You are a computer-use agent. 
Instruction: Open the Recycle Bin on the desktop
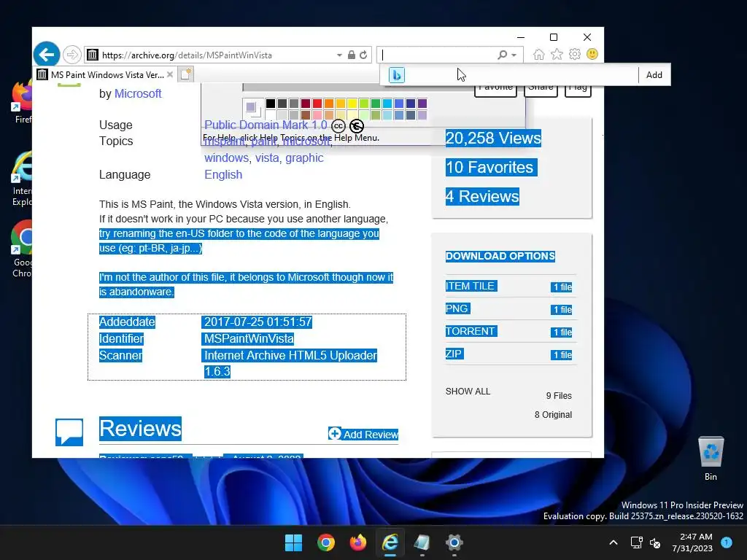(x=711, y=458)
